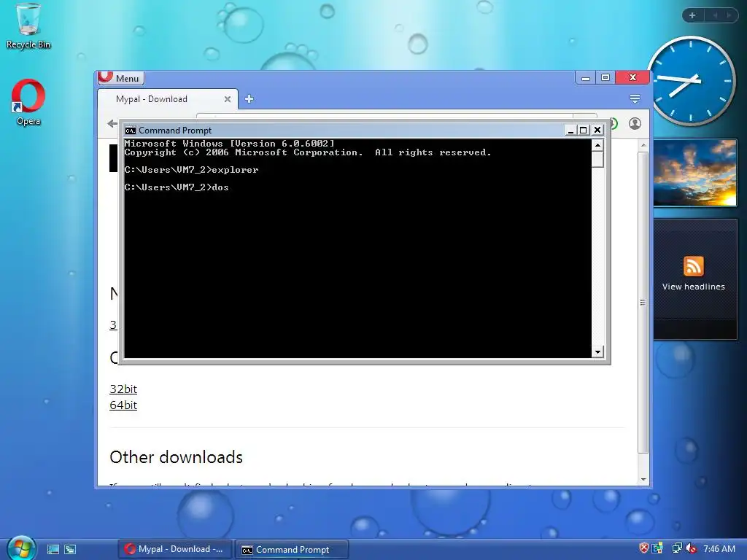Open a new tab in Opera
The height and width of the screenshot is (560, 747).
249,99
